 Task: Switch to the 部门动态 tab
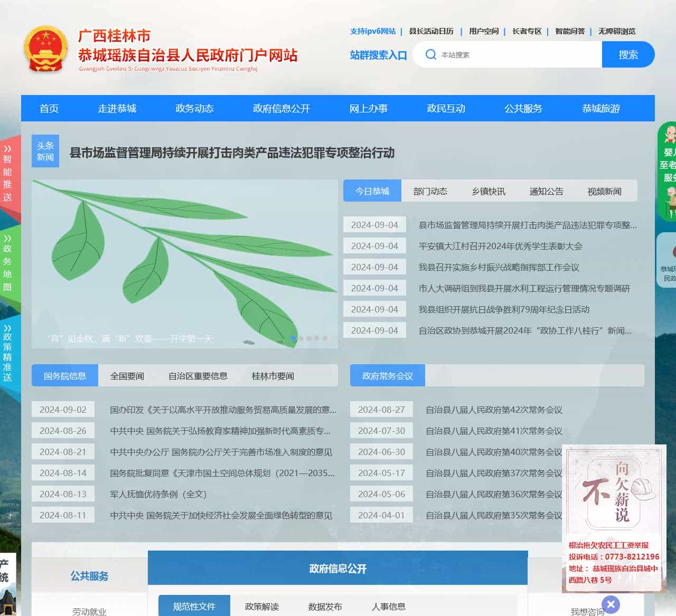[430, 191]
